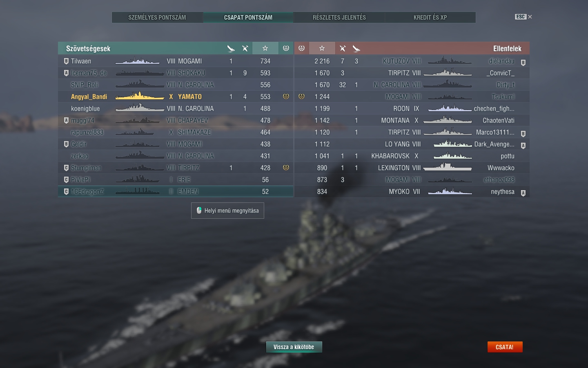Image resolution: width=588 pixels, height=368 pixels.
Task: Switch to the Részletes jelentés tab
Action: pyautogui.click(x=339, y=17)
